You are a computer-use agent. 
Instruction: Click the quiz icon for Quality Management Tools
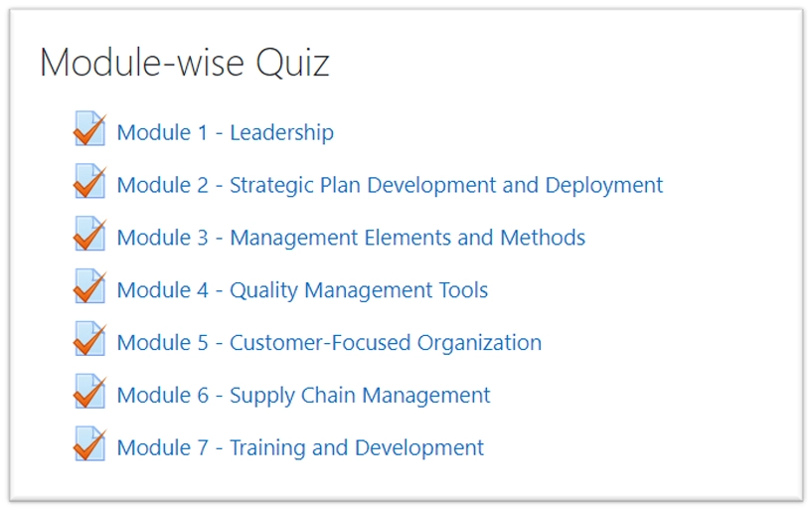(89, 288)
